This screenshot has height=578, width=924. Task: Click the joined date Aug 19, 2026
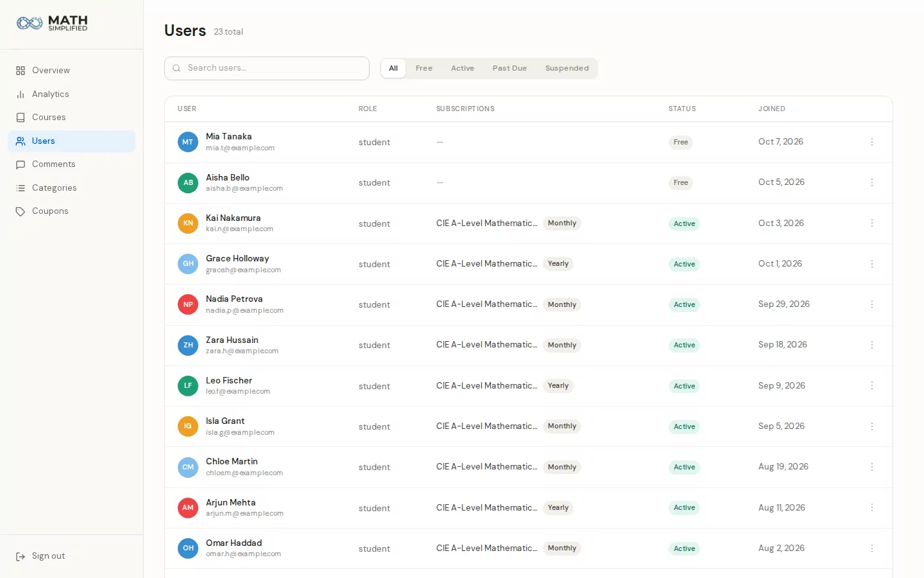coord(783,467)
